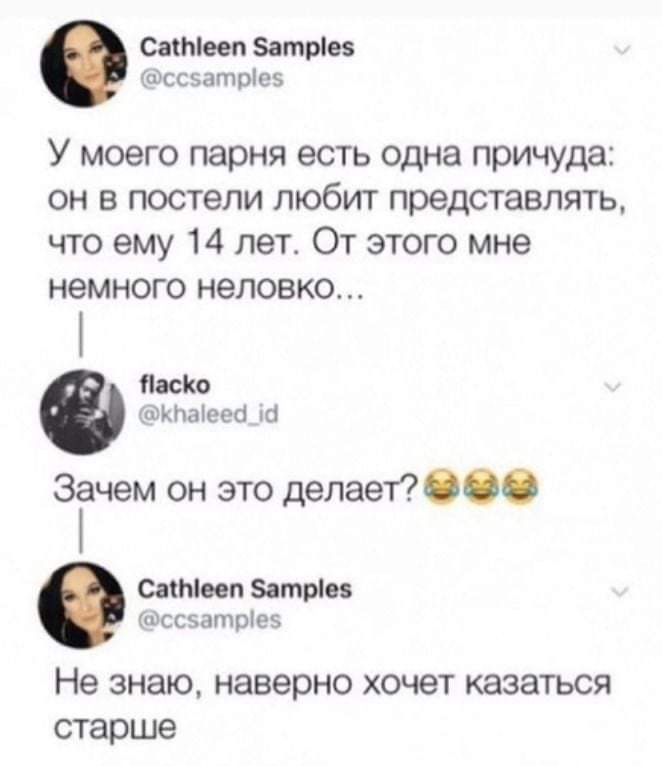Click the Cathleen Samples name above the 'Не знаю' reply

pos(245,589)
